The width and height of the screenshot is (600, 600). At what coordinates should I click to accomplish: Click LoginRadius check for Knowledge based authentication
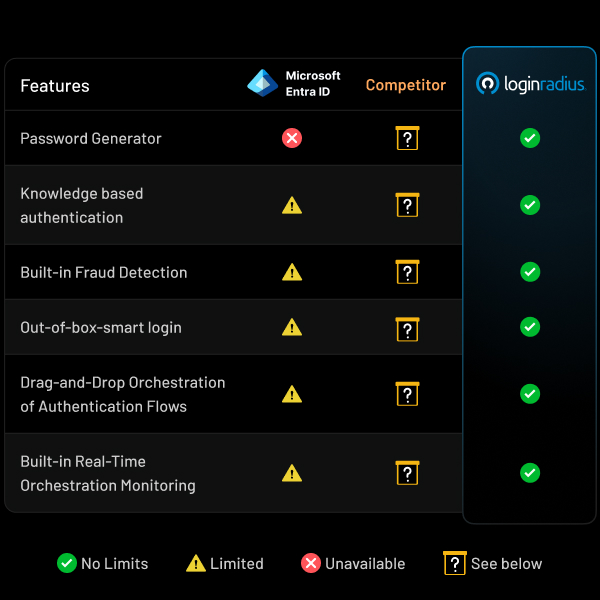530,205
